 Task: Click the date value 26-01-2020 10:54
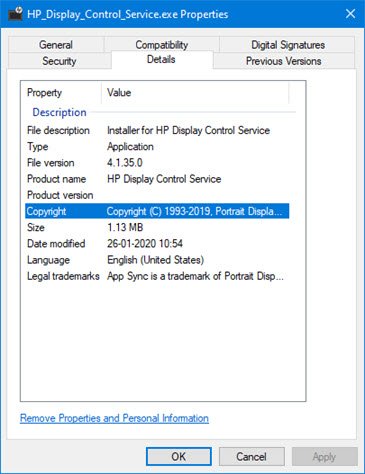[x=145, y=244]
